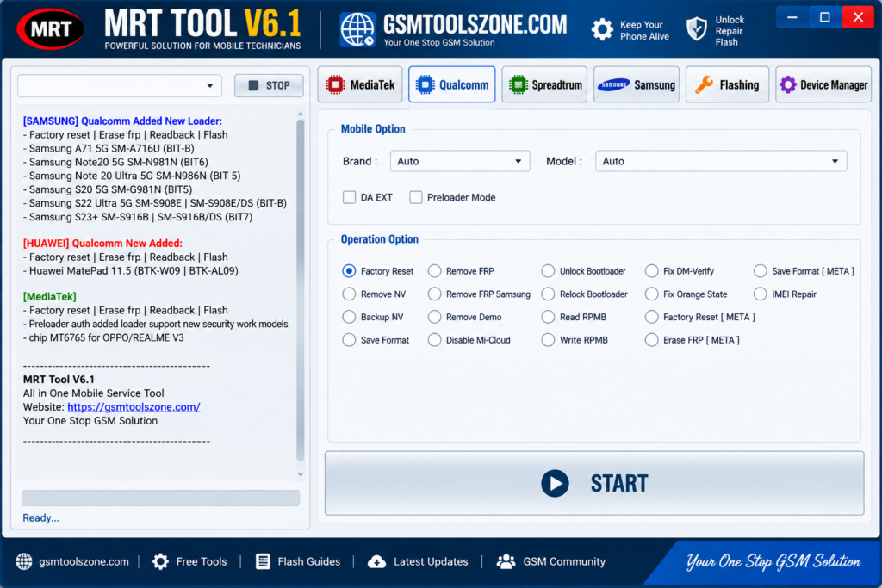Switch to the Spreadtrum tab
The width and height of the screenshot is (882, 588).
coord(544,85)
